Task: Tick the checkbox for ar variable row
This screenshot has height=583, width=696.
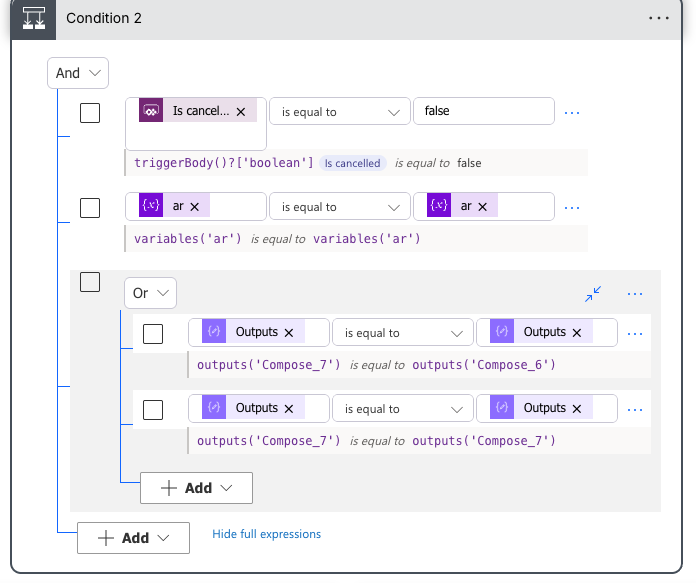Action: click(90, 208)
